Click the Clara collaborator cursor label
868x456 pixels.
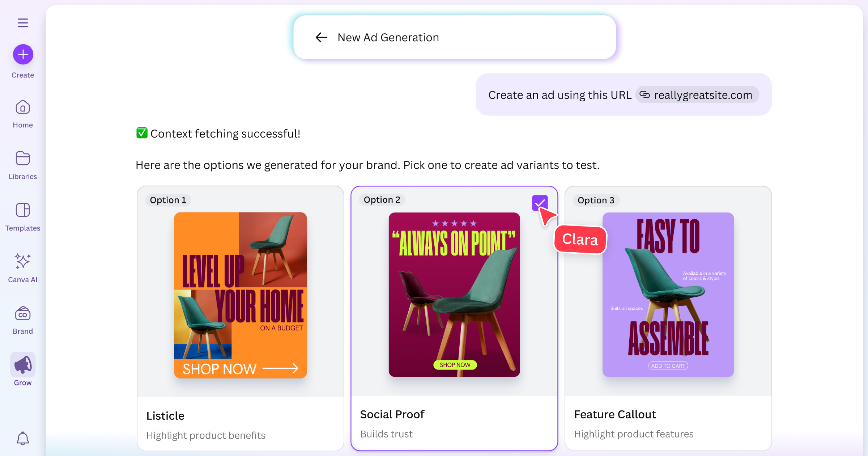[x=580, y=239]
